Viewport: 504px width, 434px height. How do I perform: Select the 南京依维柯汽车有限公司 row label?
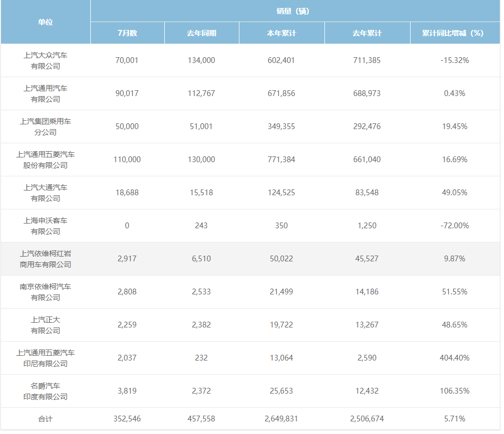coord(45,292)
